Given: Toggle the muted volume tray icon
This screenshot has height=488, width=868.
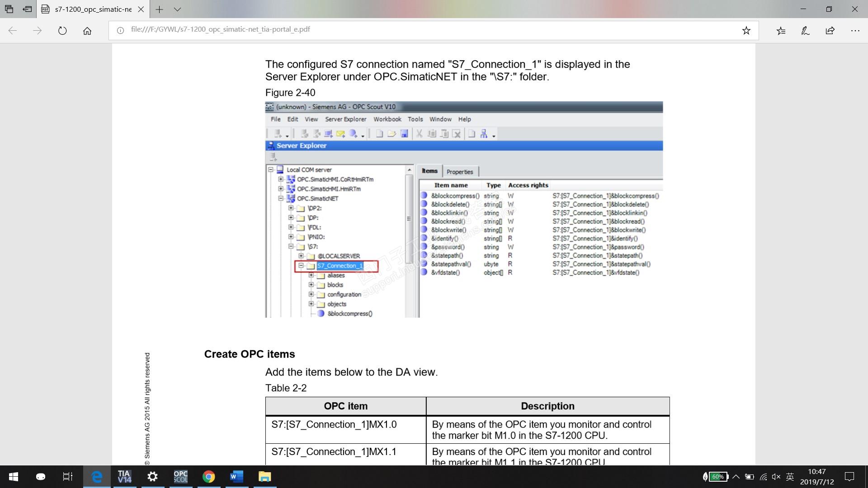Looking at the screenshot, I should 776,477.
